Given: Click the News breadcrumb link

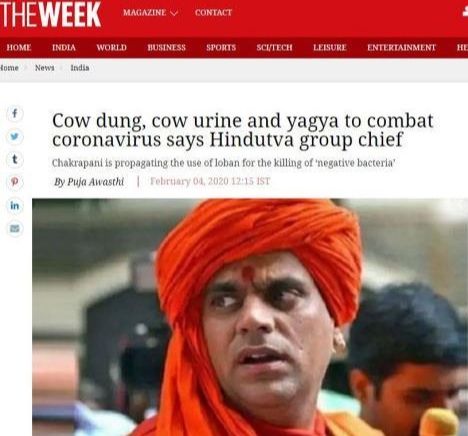Looking at the screenshot, I should point(45,68).
